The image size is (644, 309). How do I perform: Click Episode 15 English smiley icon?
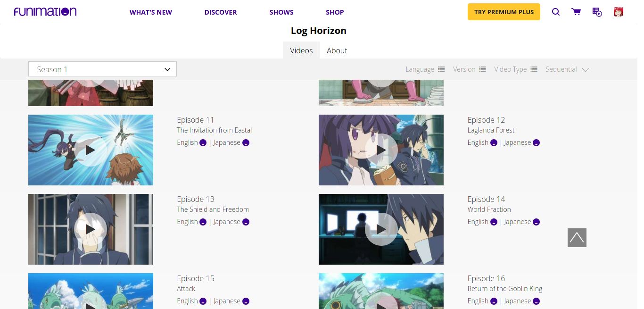(203, 301)
